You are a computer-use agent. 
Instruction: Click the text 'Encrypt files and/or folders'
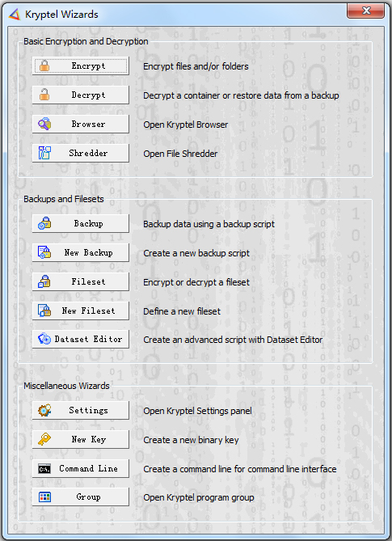[196, 66]
